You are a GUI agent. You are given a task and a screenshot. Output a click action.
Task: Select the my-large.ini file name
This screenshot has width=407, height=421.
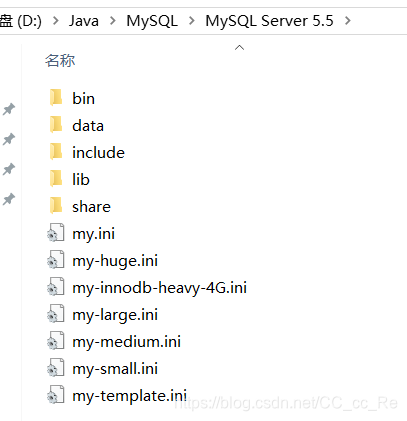tap(115, 315)
